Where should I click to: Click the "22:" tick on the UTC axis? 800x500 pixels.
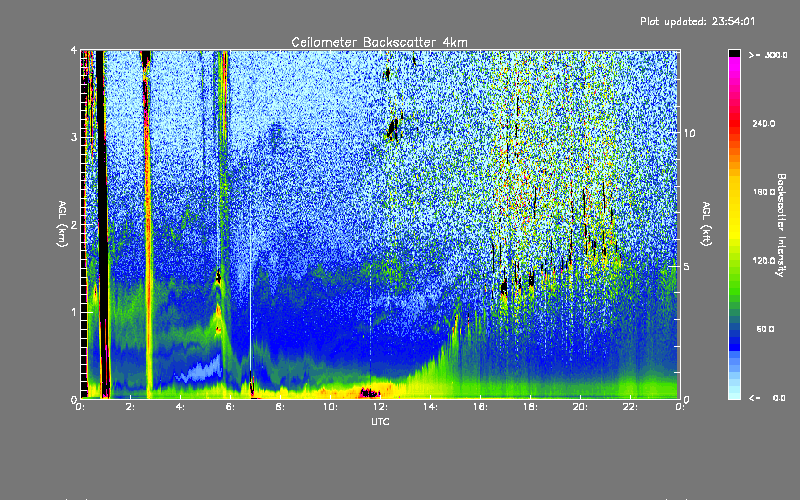click(631, 407)
